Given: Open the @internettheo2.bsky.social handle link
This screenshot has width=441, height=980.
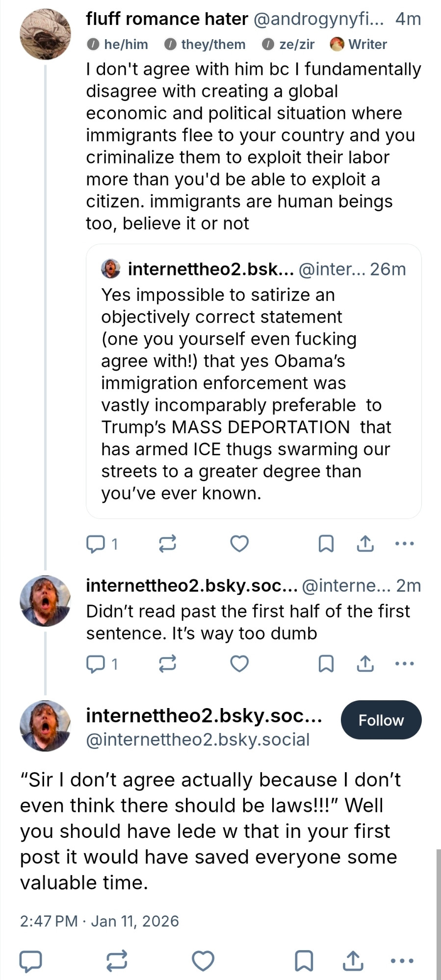Looking at the screenshot, I should point(198,739).
